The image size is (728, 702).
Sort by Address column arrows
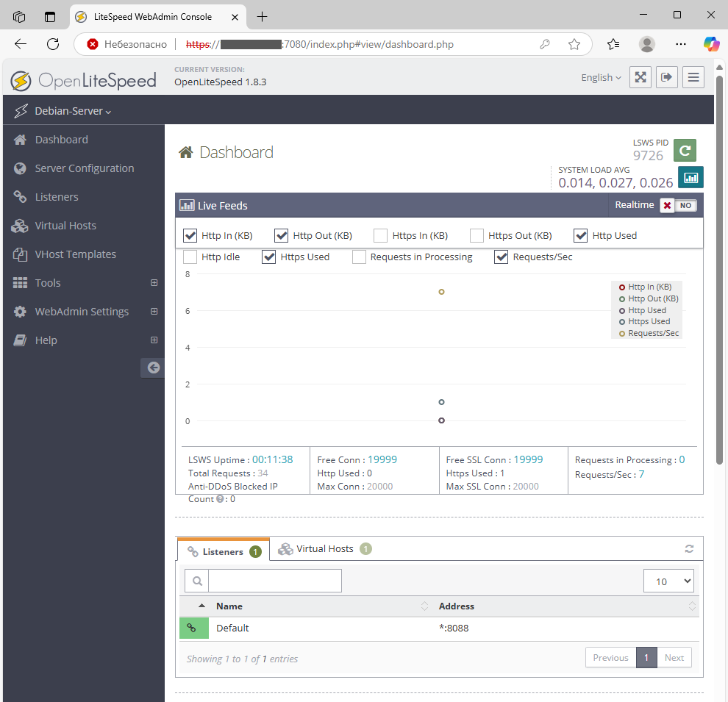(x=692, y=606)
